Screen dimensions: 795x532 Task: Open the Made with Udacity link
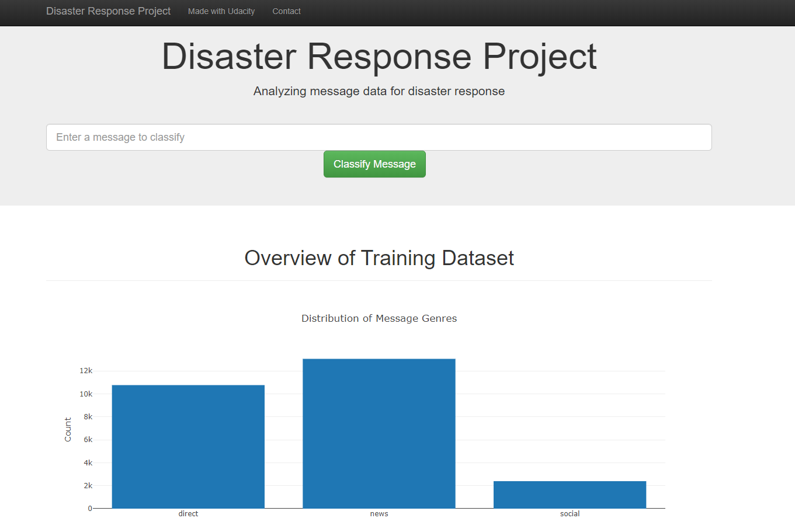click(x=221, y=11)
